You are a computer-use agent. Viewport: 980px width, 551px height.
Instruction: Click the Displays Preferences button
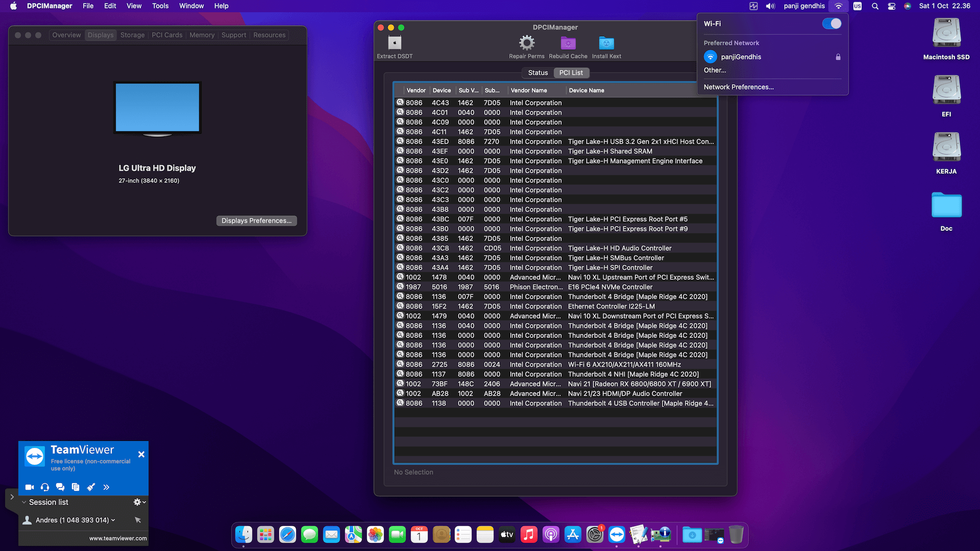click(x=256, y=221)
